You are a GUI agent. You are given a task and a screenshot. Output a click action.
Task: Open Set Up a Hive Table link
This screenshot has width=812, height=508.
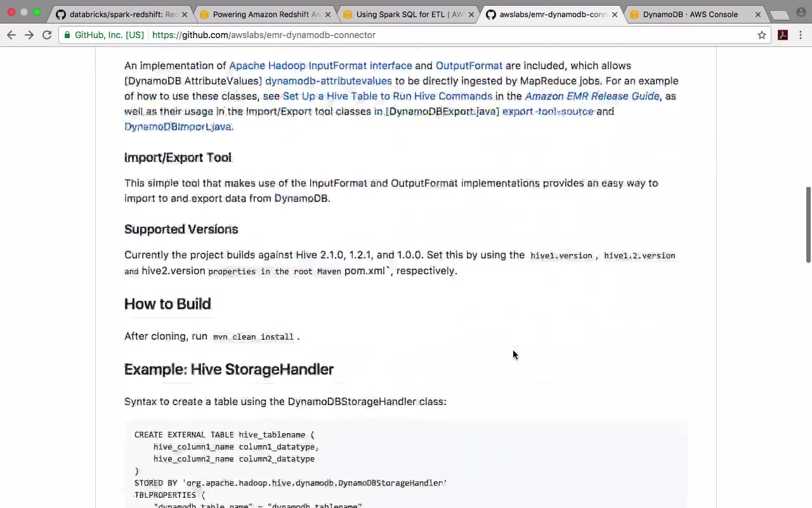(388, 96)
